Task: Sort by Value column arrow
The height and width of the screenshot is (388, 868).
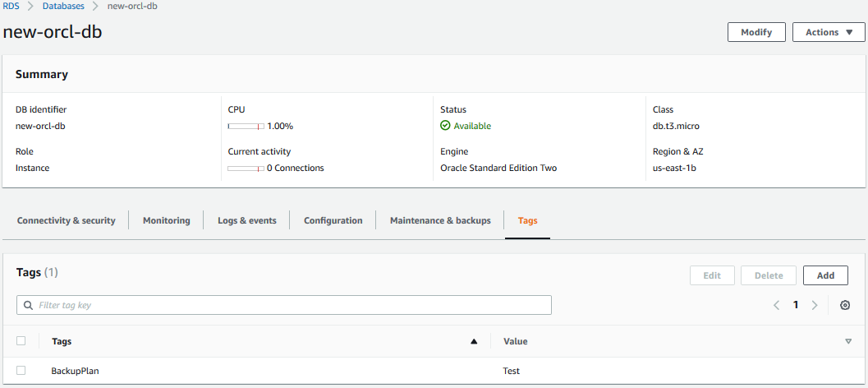Action: (x=848, y=341)
